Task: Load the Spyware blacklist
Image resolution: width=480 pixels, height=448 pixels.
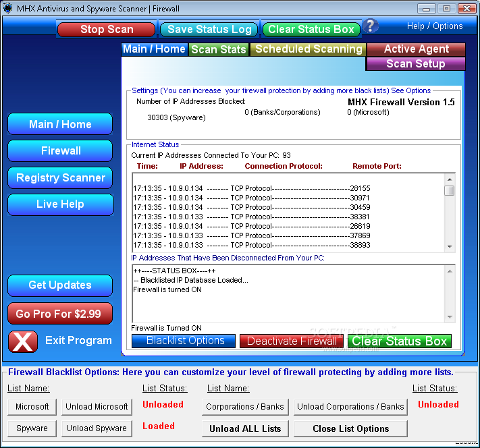Action: 32,428
